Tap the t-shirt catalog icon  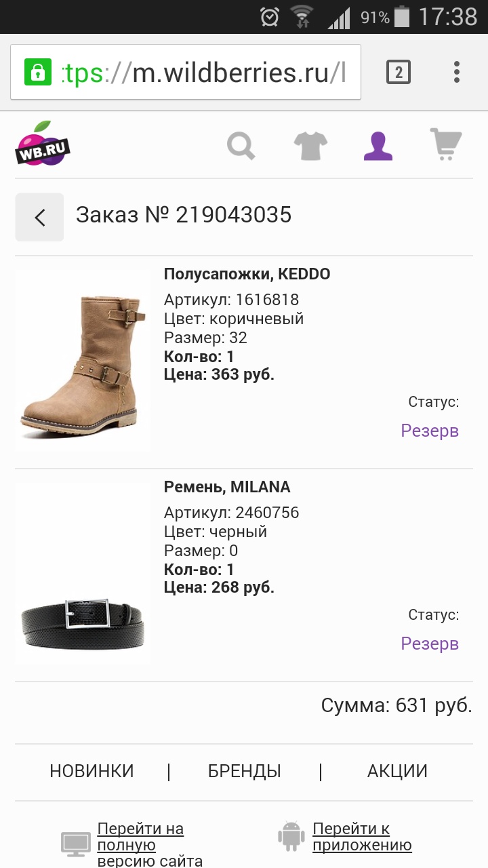click(310, 145)
